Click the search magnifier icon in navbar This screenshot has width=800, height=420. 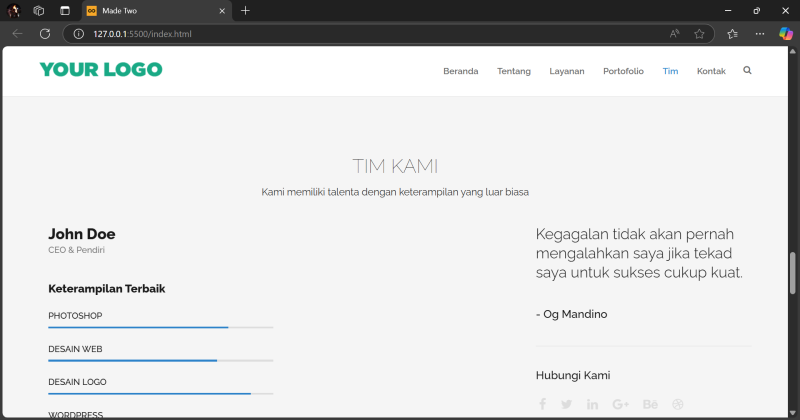click(x=747, y=71)
